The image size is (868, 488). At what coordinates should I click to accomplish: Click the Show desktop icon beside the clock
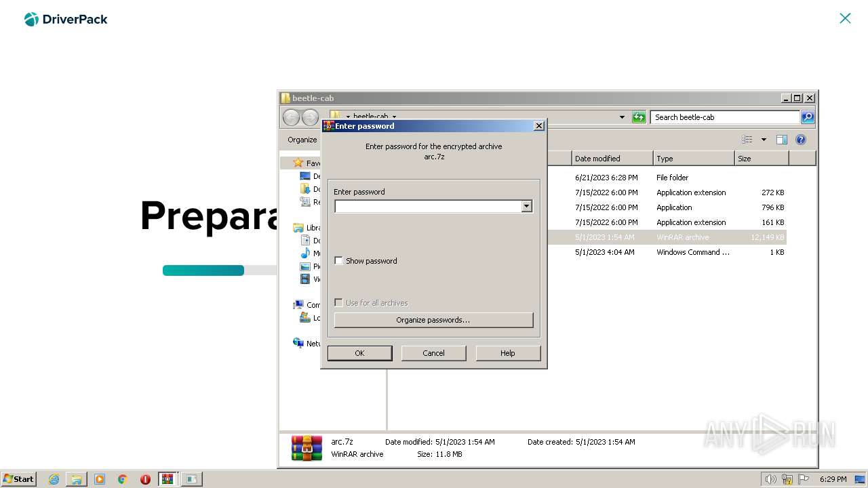point(860,479)
